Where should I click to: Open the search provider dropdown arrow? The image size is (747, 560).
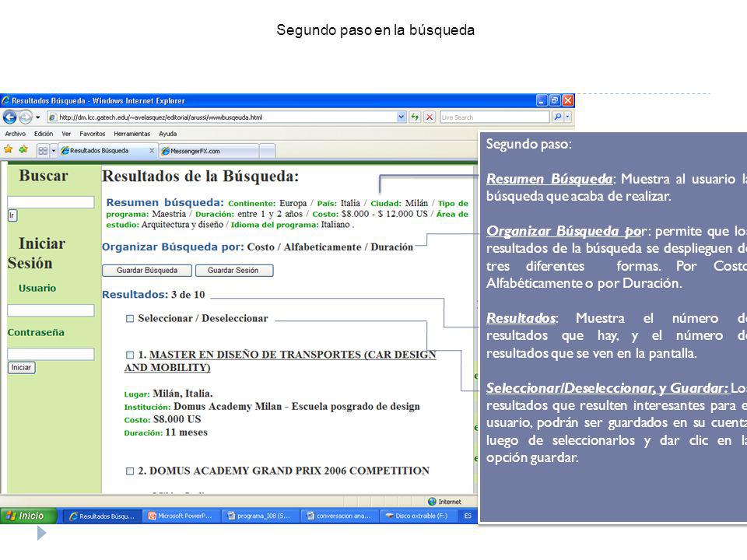coord(567,117)
